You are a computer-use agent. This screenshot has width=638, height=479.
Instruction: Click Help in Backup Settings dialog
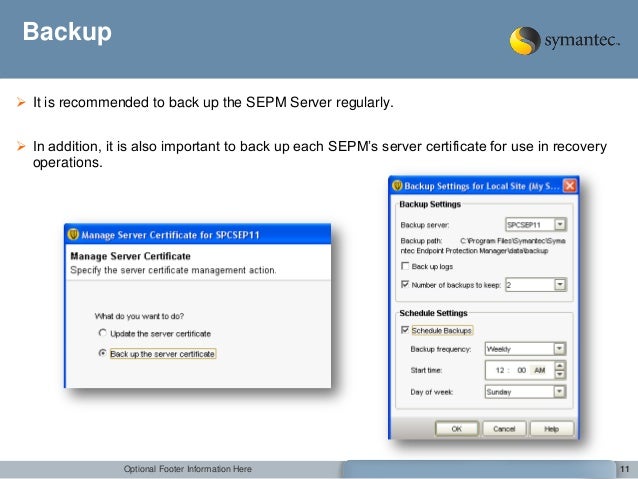coord(552,429)
